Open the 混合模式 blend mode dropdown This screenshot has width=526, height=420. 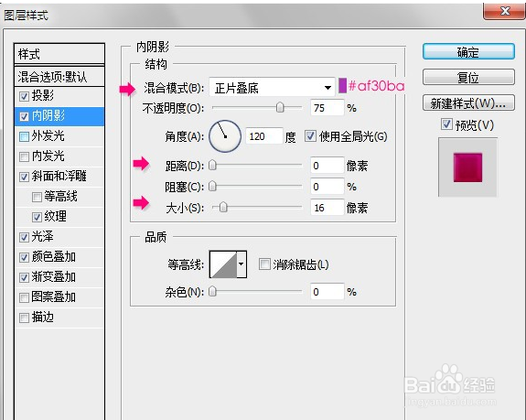click(272, 88)
